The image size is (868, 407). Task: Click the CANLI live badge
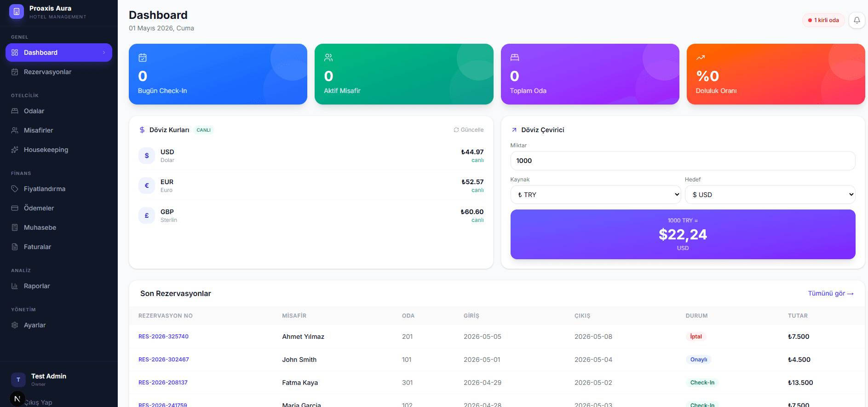tap(203, 130)
